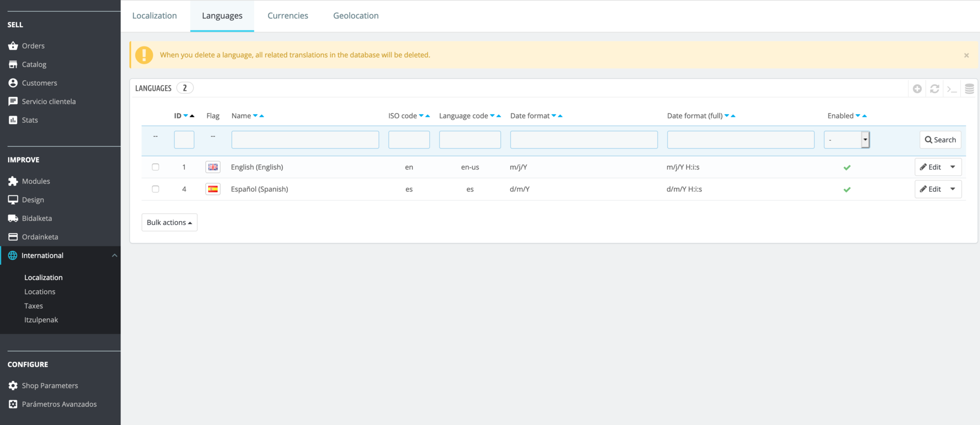Click the Name filter input field

pos(305,140)
